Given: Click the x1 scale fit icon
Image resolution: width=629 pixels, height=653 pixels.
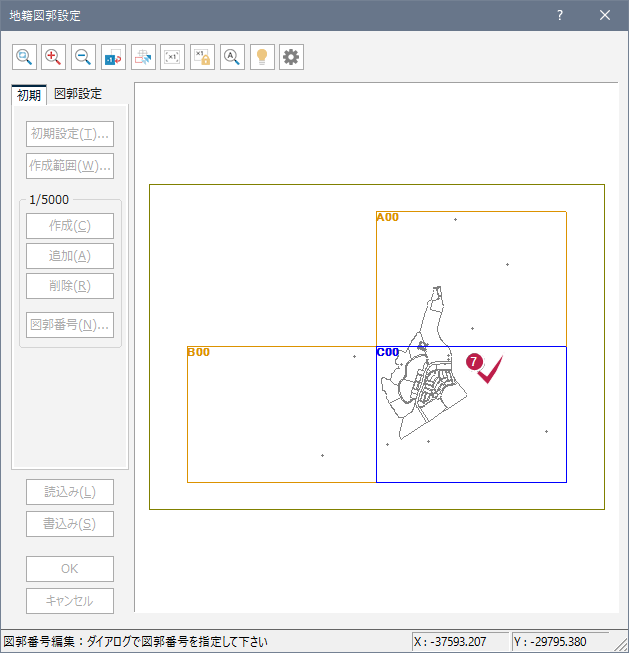Looking at the screenshot, I should tap(172, 57).
